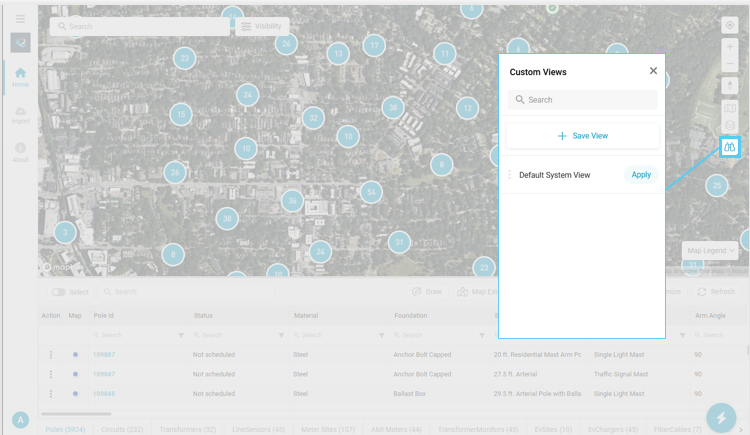Open pole link 109845
Image resolution: width=750 pixels, height=435 pixels.
tap(104, 394)
